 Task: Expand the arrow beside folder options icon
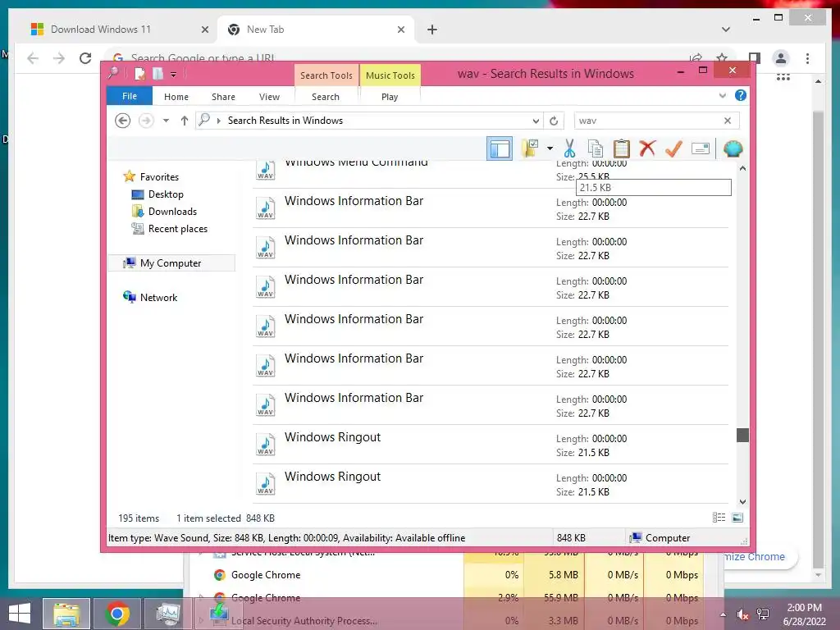click(x=550, y=148)
